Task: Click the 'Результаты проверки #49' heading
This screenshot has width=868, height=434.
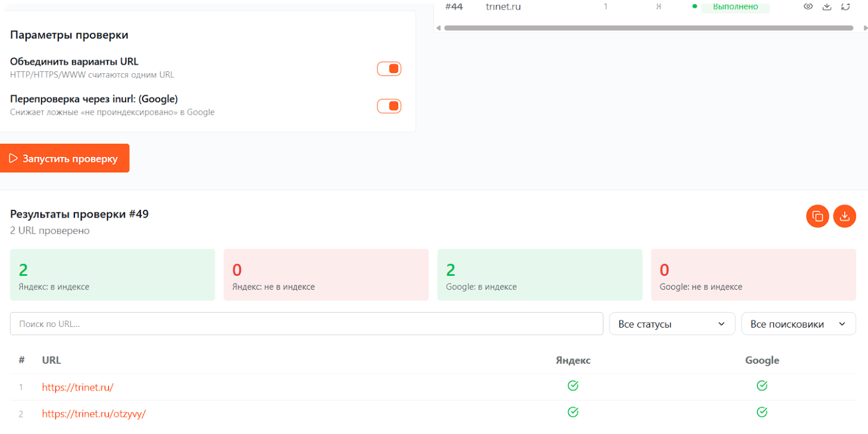Action: click(80, 214)
